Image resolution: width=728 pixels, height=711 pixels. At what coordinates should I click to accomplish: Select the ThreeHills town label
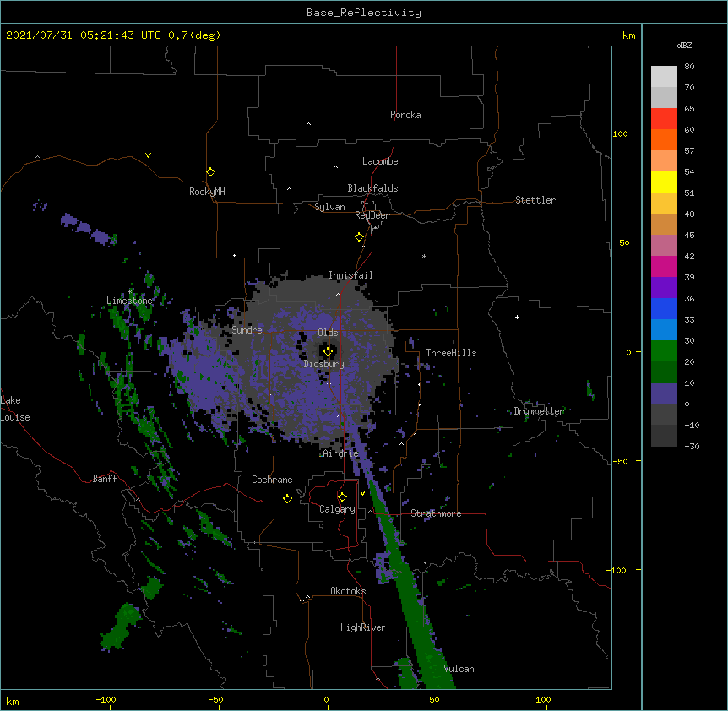click(451, 353)
